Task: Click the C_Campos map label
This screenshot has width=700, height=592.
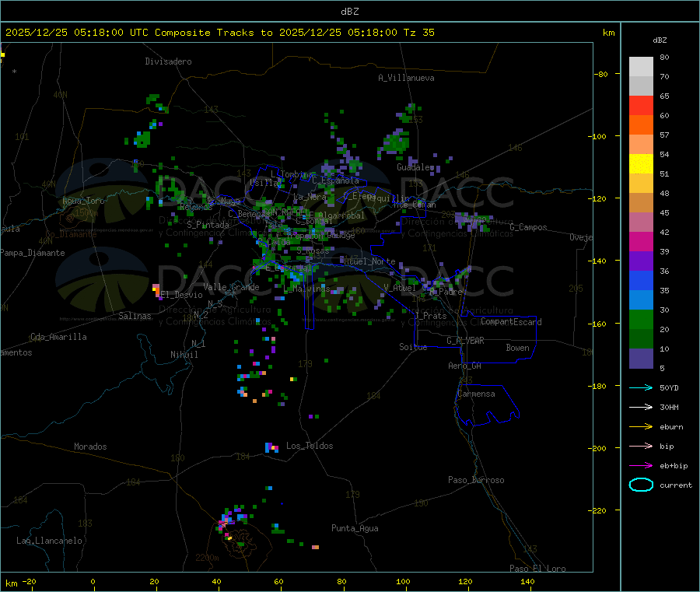Action: [528, 227]
